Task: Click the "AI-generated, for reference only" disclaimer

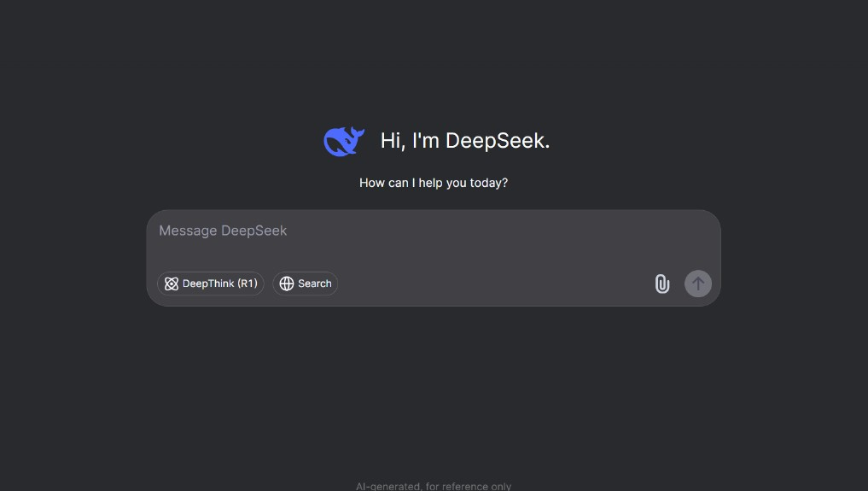Action: (x=433, y=486)
